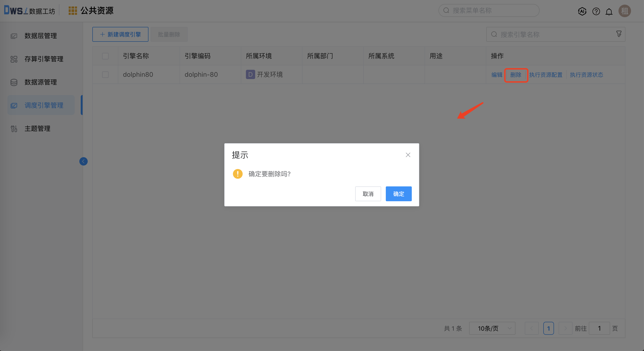Select 存算引擎管理 in the sidebar menu
Image resolution: width=644 pixels, height=351 pixels.
[x=44, y=59]
